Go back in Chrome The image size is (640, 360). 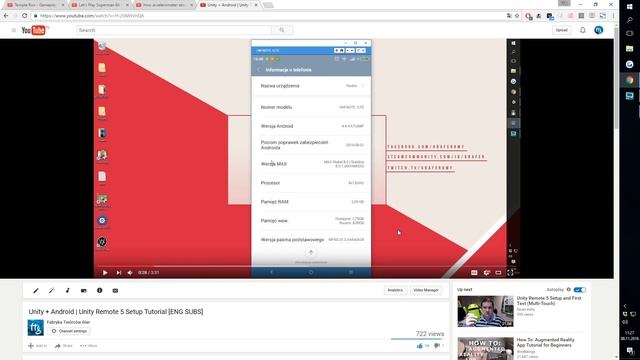point(6,16)
